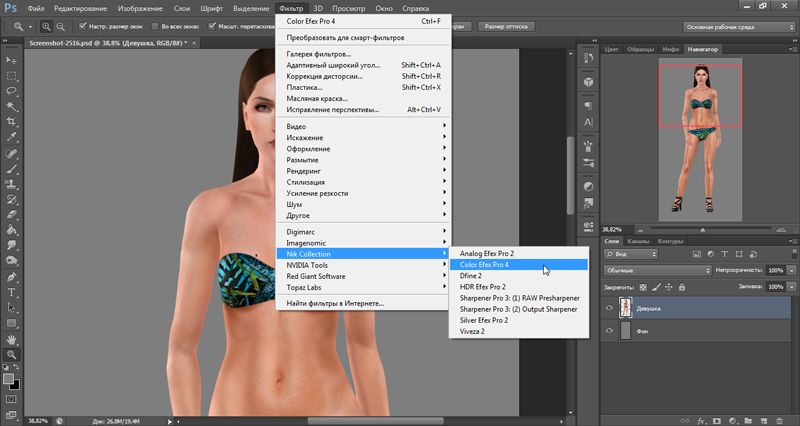
Task: Click the create new layer icon
Action: tap(764, 421)
